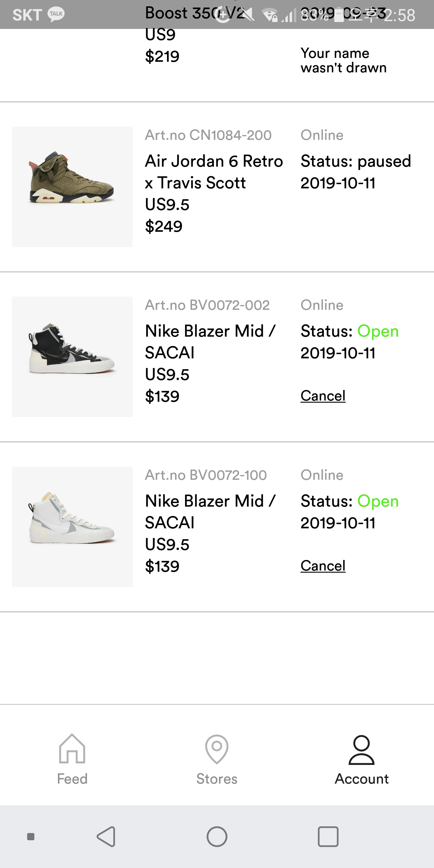
Task: Tap the KakaoTalk notification icon
Action: coord(56,14)
